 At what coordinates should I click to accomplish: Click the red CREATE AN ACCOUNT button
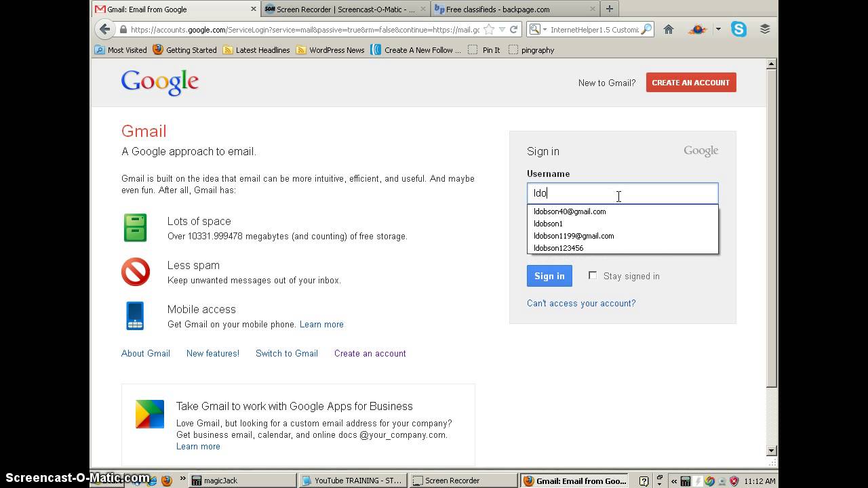pyautogui.click(x=691, y=83)
